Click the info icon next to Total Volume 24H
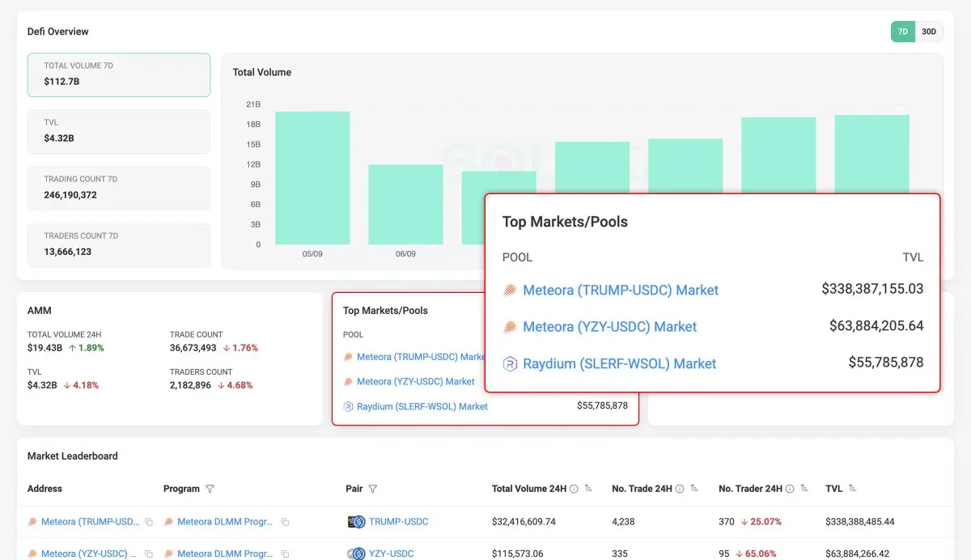The height and width of the screenshot is (560, 971). click(574, 489)
